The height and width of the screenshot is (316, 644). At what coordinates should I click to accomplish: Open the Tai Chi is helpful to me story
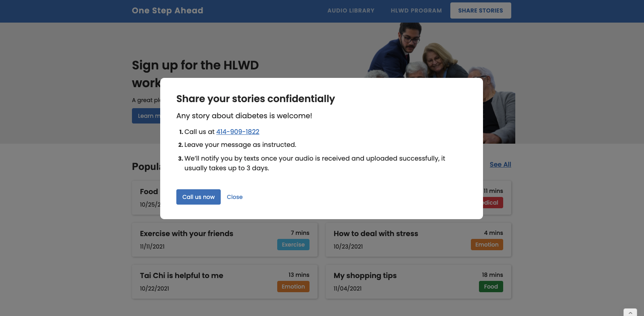(182, 276)
